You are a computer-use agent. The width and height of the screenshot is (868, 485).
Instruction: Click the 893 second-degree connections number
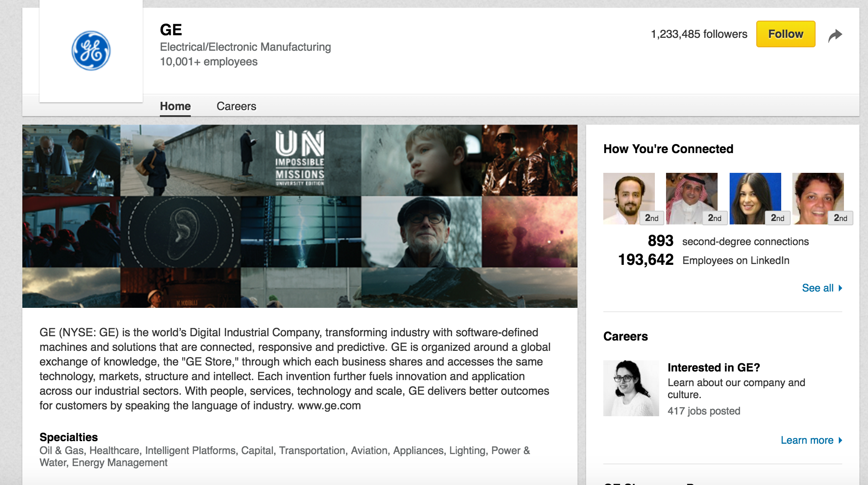pos(660,241)
